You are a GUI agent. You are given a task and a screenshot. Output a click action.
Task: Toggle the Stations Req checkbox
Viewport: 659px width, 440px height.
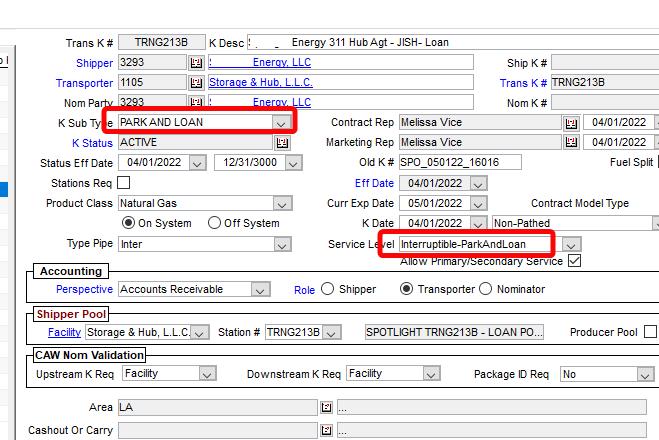tap(124, 183)
